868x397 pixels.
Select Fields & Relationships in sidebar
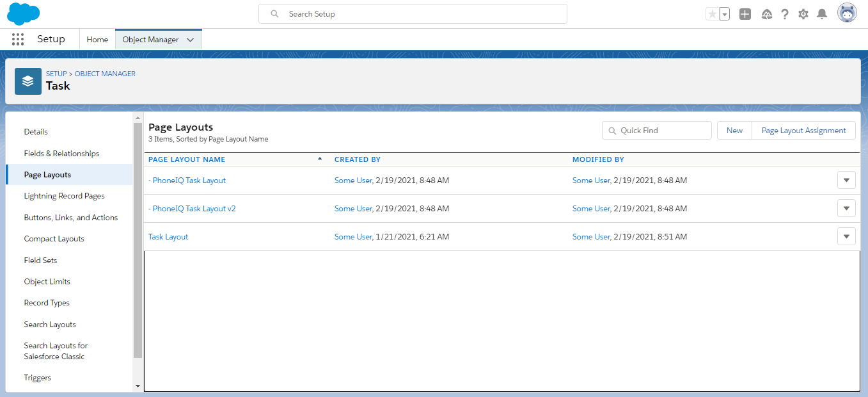61,154
